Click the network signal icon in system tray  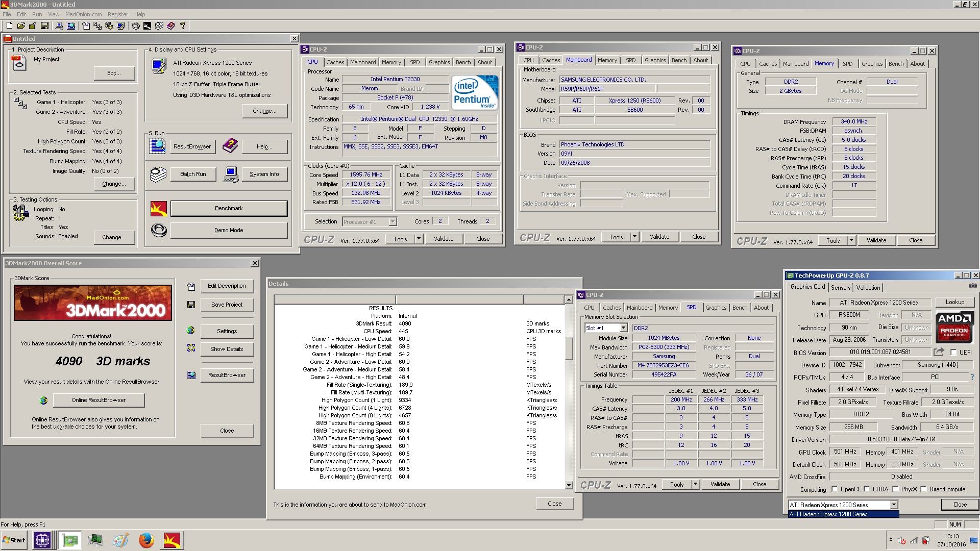pos(914,540)
